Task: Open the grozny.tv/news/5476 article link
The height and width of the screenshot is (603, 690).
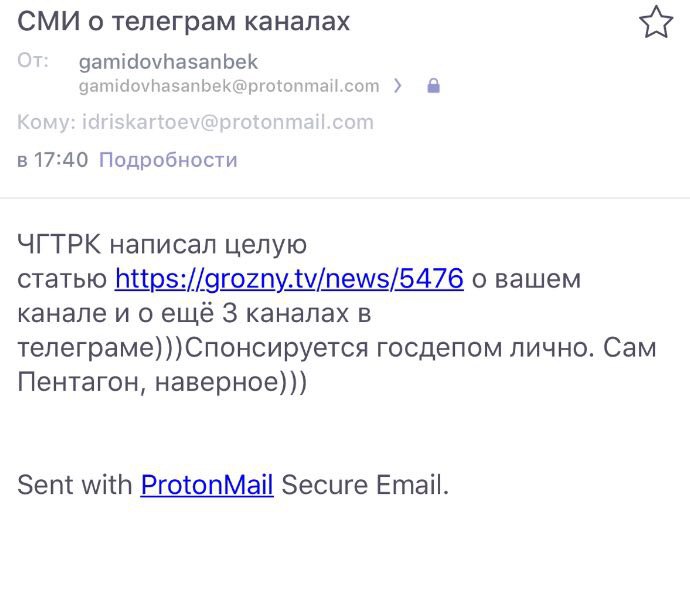Action: [x=289, y=278]
